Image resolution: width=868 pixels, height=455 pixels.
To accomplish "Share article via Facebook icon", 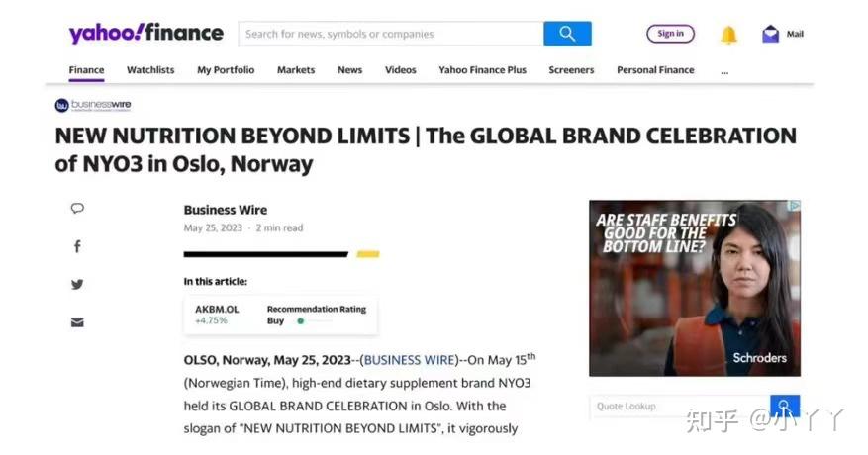I will (x=77, y=246).
